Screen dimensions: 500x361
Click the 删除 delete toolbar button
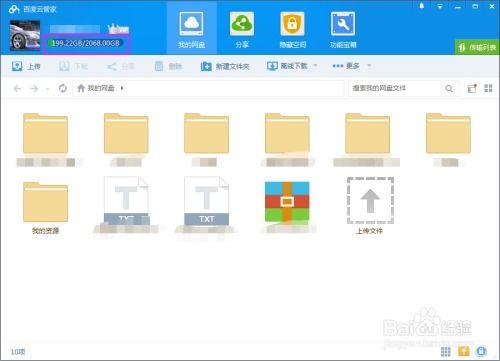pos(168,66)
